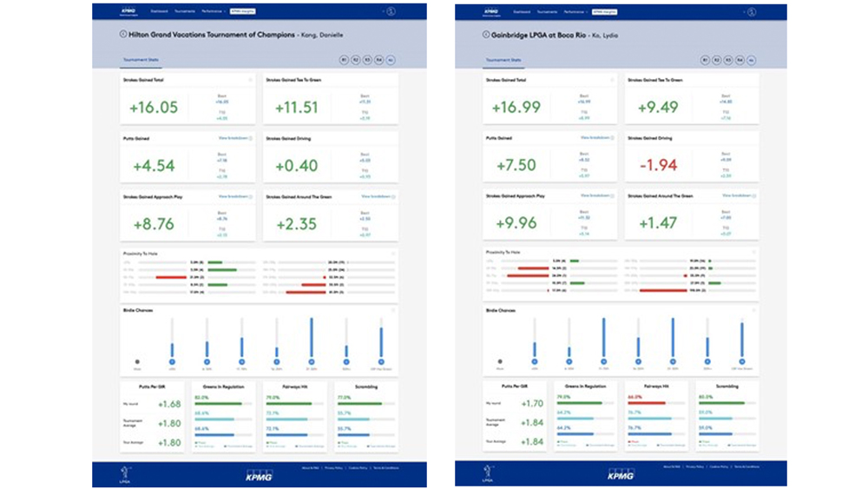Screen dimensions: 868x489
Task: Go back using the arrow beside Hilton Grand Vacations title
Action: (123, 34)
